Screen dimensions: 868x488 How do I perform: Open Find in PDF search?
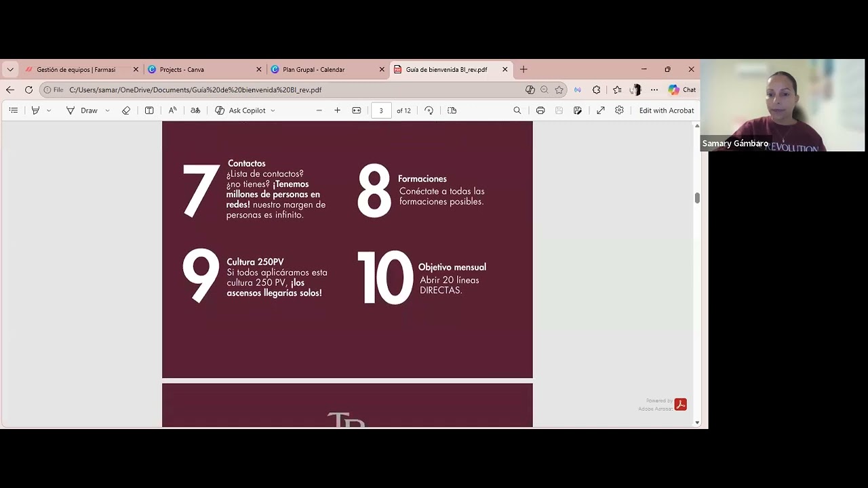(517, 110)
